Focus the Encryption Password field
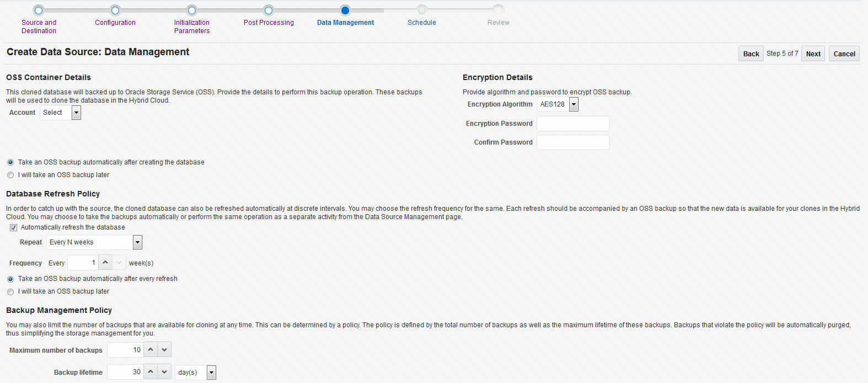 tap(573, 124)
